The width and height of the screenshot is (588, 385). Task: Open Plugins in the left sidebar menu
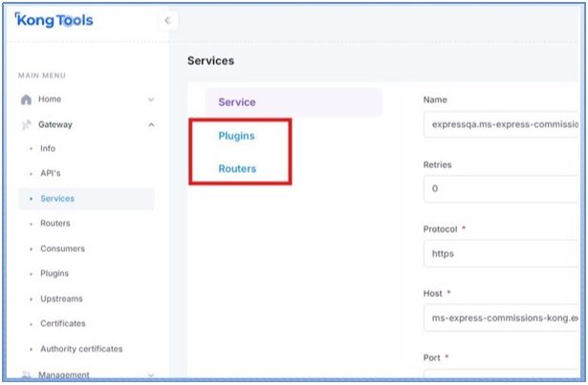pyautogui.click(x=55, y=273)
